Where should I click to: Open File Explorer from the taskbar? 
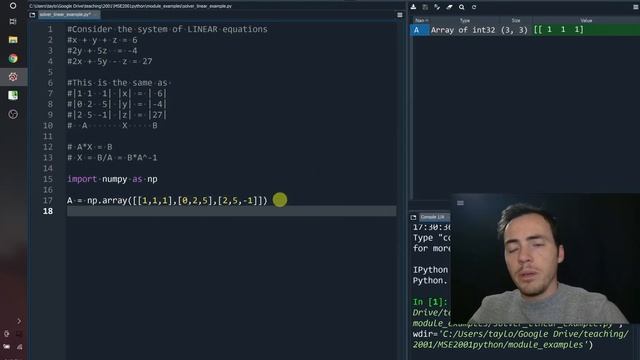tap(13, 40)
